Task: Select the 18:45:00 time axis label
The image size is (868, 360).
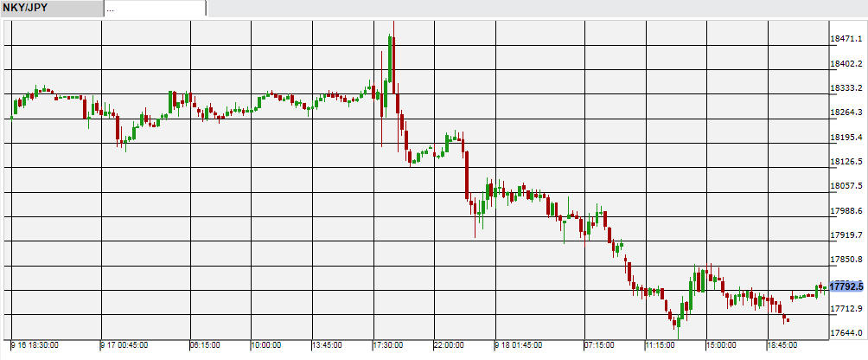Action: 782,344
